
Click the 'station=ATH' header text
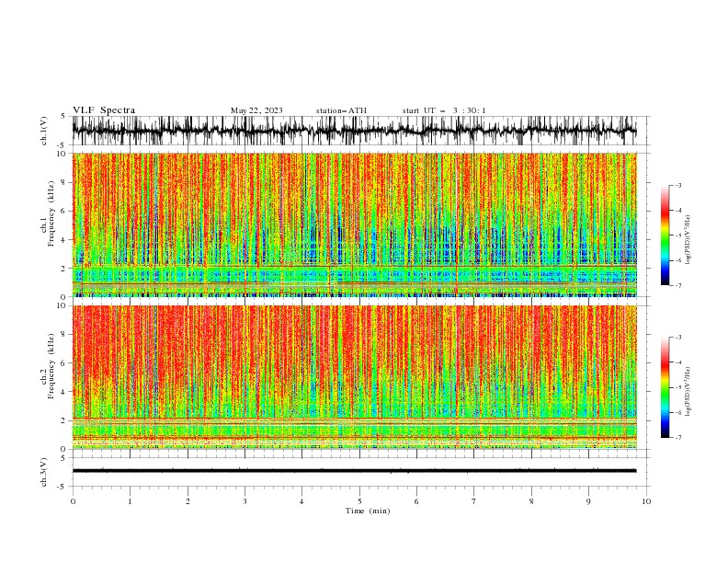click(341, 110)
